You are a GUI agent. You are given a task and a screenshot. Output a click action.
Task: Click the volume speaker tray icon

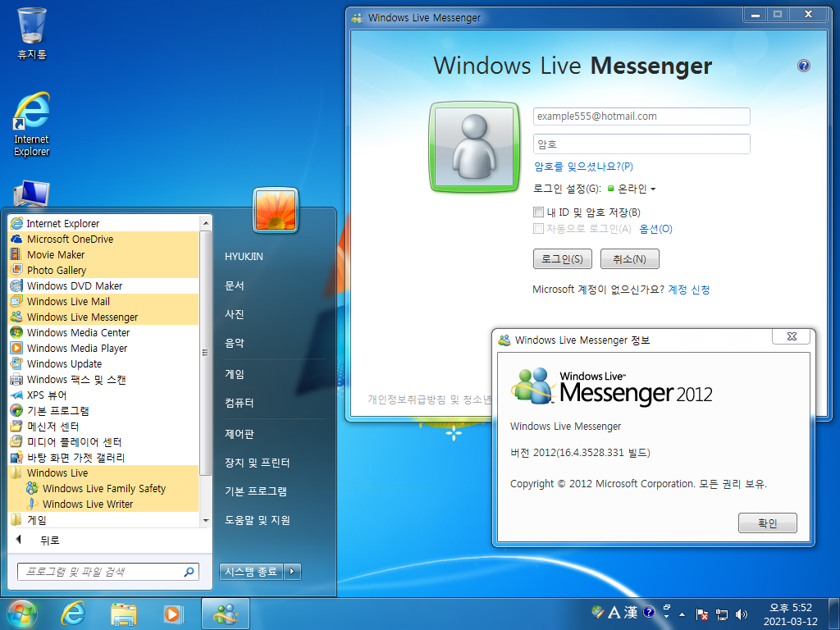pos(742,614)
